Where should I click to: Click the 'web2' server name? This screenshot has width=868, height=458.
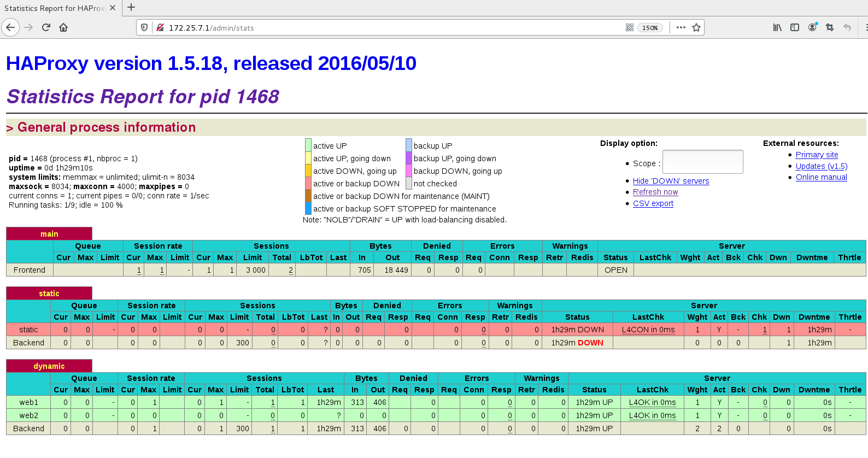[29, 415]
